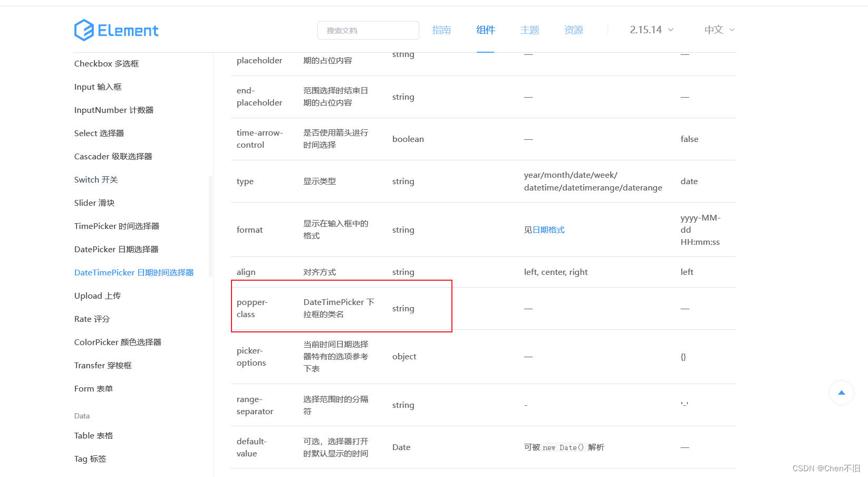Viewport: 868px width, 477px height.
Task: Open Select 选择器 in sidebar
Action: click(99, 133)
